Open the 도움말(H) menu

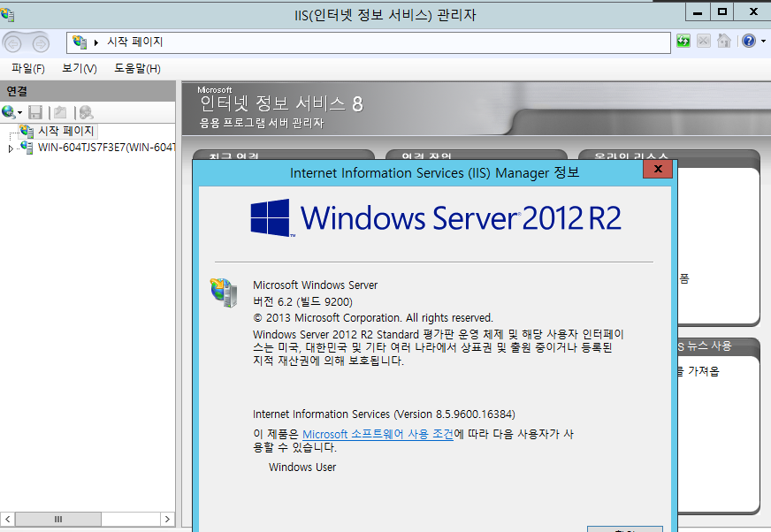137,68
